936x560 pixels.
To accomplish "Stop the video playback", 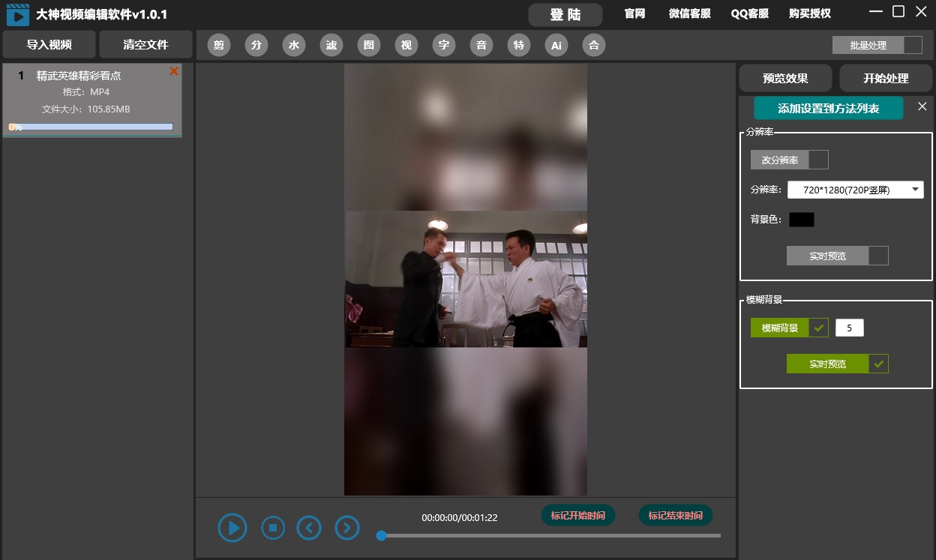I will coord(273,528).
